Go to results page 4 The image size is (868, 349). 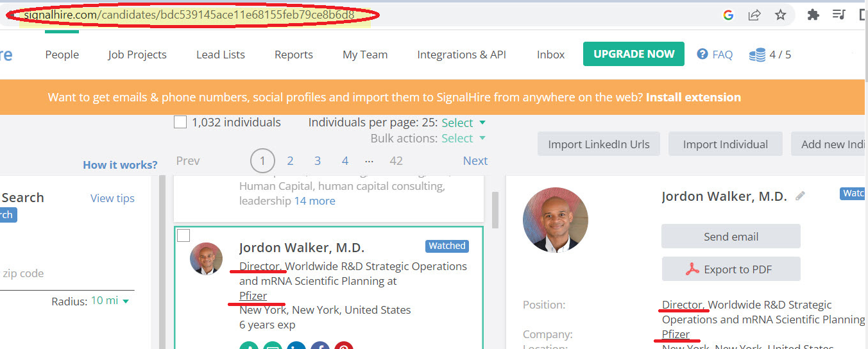click(x=345, y=161)
